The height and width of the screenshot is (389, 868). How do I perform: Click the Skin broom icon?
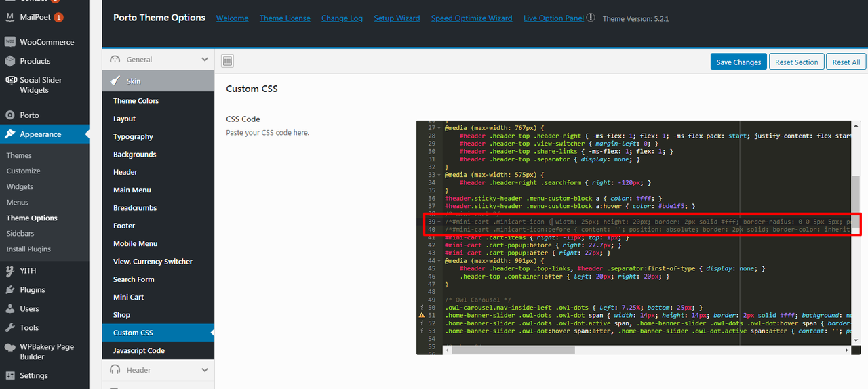coord(115,81)
